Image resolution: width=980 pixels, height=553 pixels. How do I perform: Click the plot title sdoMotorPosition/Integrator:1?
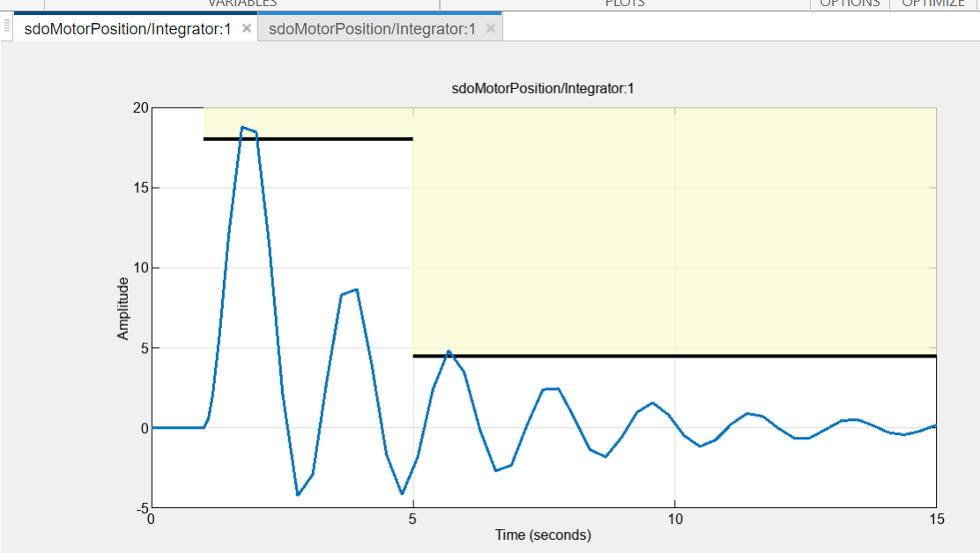[x=543, y=89]
